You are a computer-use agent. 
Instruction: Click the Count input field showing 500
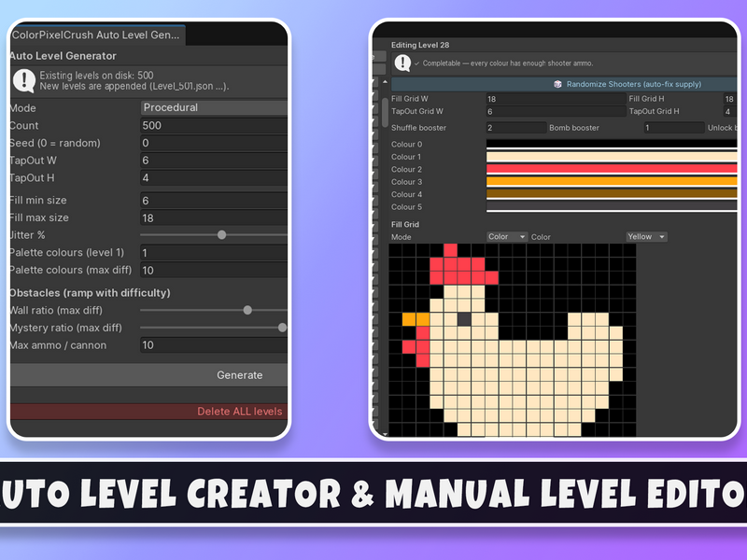[x=214, y=126]
